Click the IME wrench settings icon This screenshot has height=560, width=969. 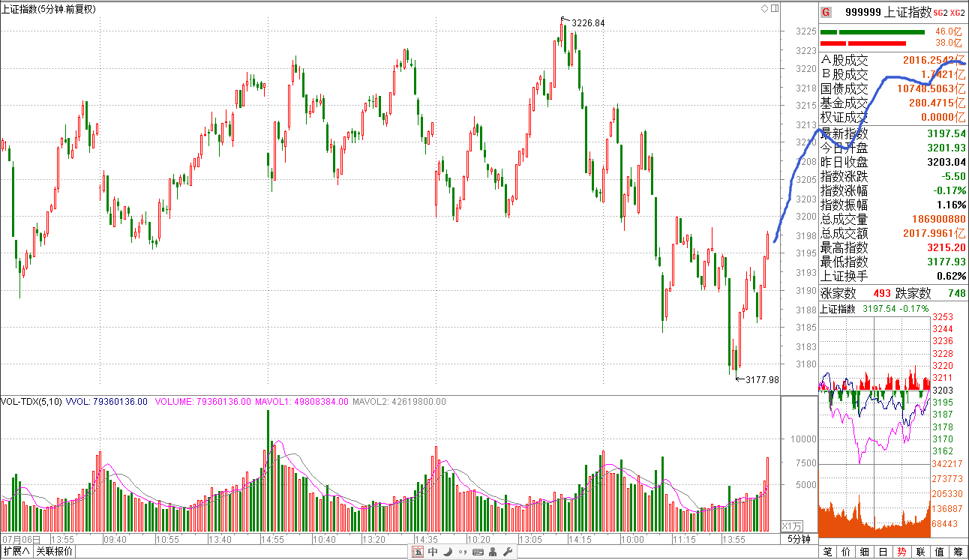click(507, 553)
